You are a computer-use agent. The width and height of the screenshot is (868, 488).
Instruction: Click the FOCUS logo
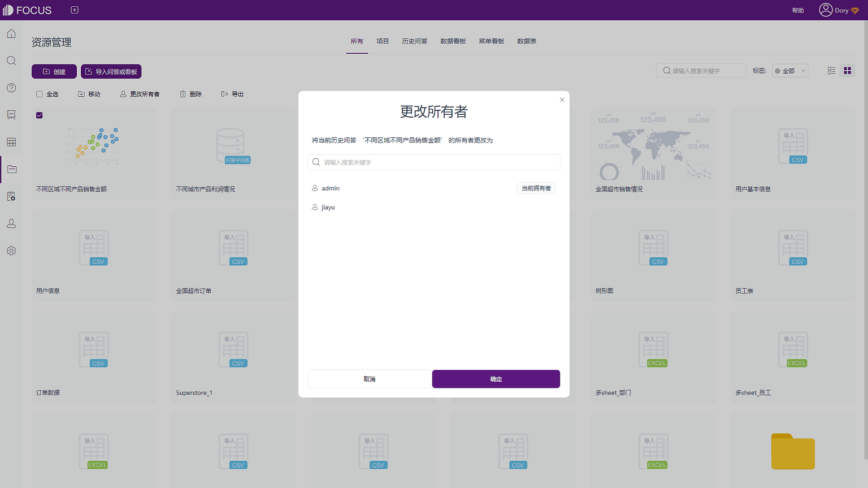[27, 10]
